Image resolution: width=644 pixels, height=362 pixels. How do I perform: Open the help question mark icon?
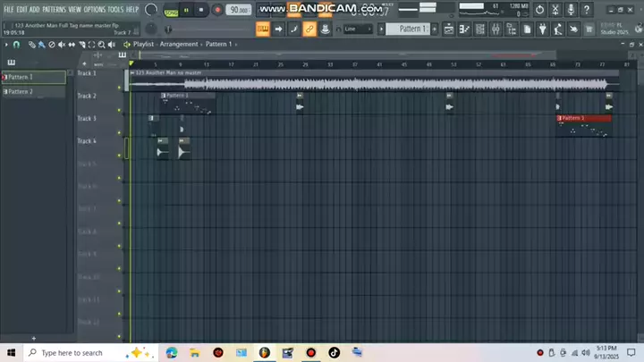pos(588,10)
